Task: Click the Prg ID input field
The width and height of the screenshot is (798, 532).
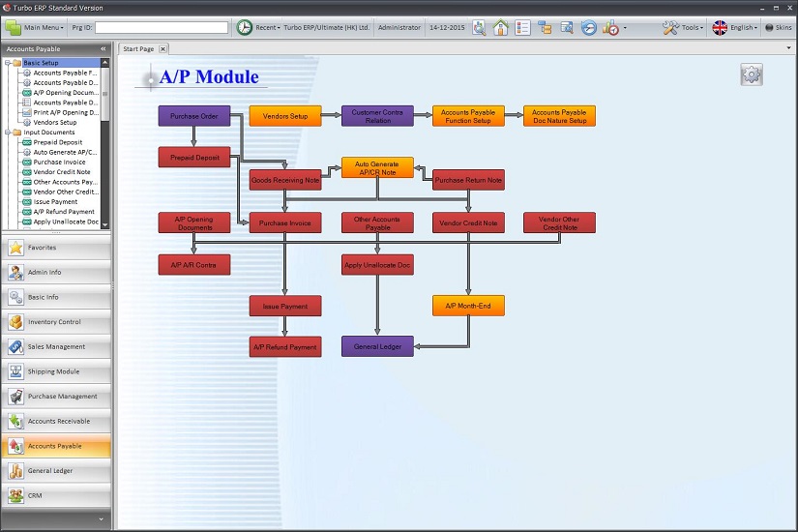Action: click(x=162, y=28)
